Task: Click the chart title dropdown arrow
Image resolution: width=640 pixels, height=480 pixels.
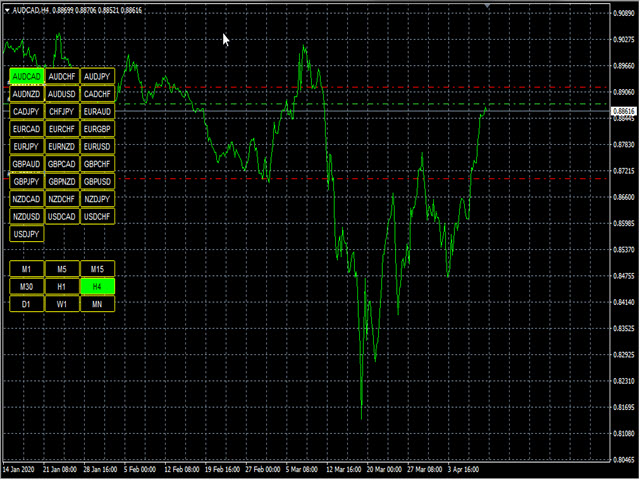Action: [7, 11]
